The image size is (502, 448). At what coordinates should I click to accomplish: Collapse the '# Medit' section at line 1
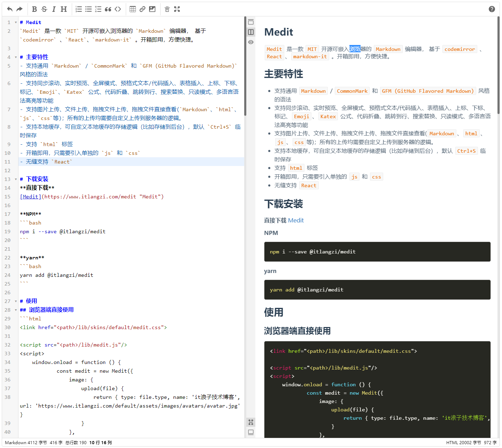coord(16,22)
